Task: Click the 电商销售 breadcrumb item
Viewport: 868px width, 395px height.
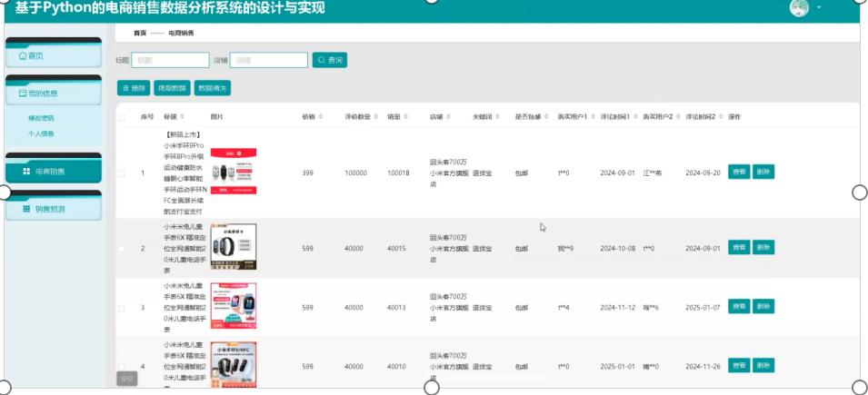Action: coord(181,34)
